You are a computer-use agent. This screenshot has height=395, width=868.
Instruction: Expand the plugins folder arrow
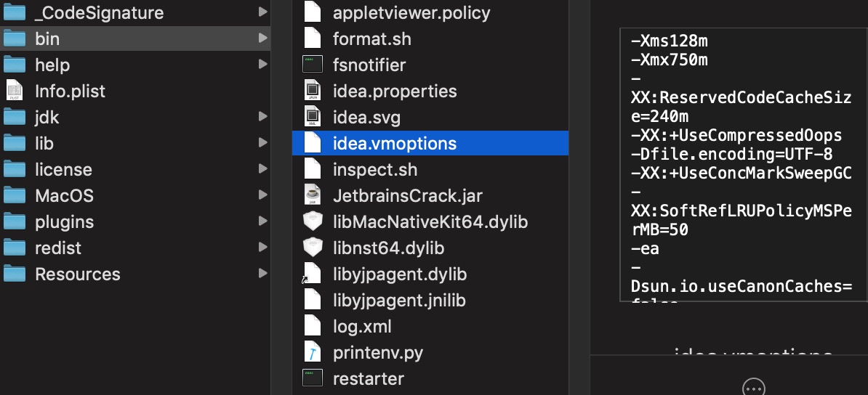[x=262, y=221]
